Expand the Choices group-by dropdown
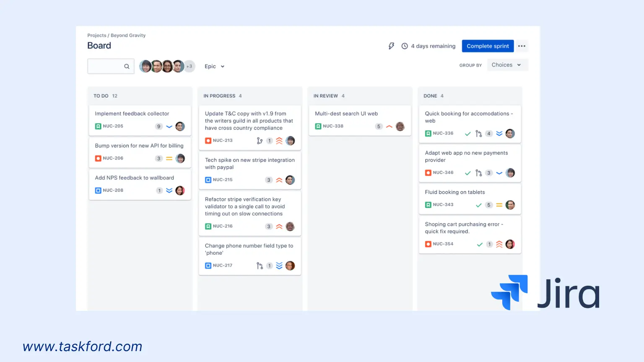This screenshot has width=644, height=362. click(507, 65)
